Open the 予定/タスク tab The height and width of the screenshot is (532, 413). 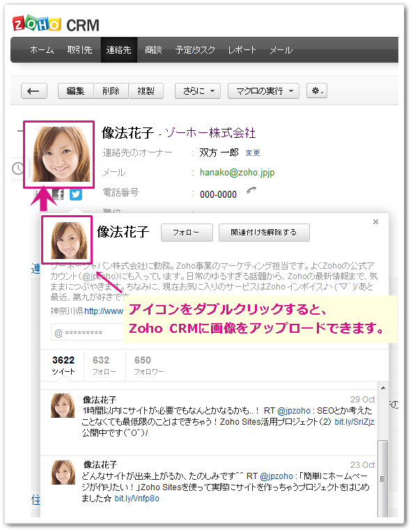pyautogui.click(x=195, y=50)
